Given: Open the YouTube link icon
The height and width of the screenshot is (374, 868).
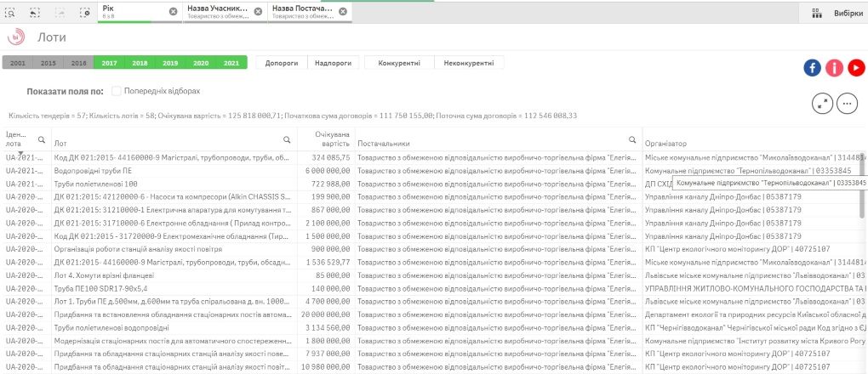Looking at the screenshot, I should (x=855, y=68).
